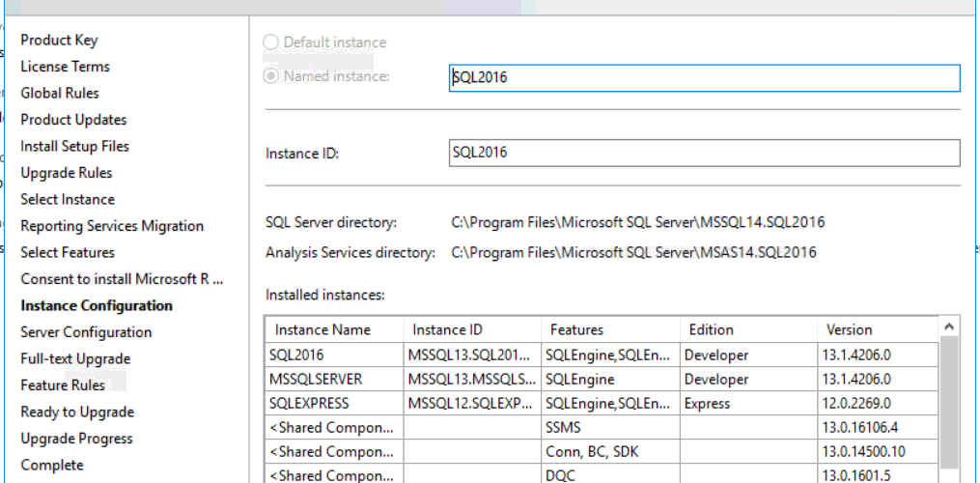This screenshot has height=483, width=980.
Task: Click the Edition column header
Action: 711,329
